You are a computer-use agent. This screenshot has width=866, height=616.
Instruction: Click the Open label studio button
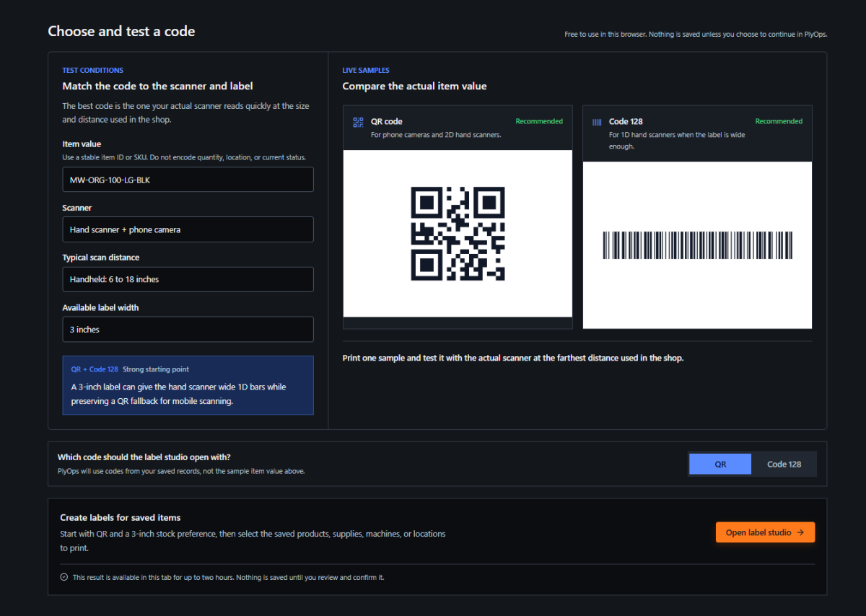click(x=765, y=532)
